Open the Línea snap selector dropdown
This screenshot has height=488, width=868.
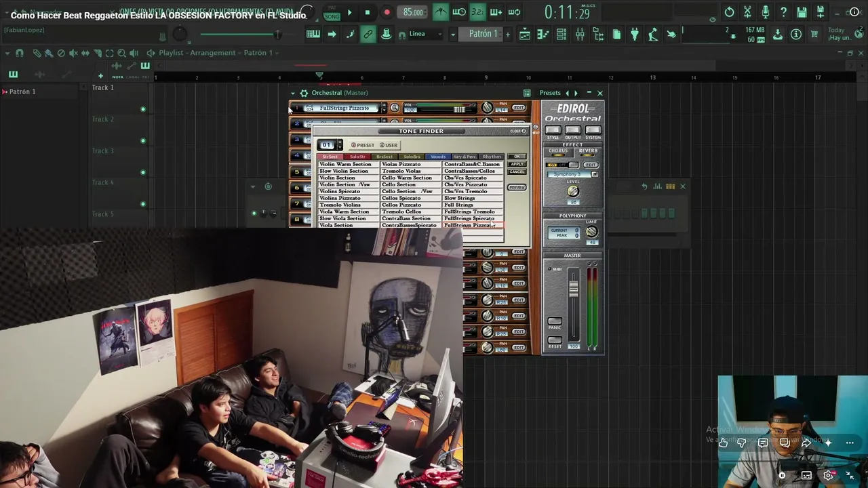(426, 35)
